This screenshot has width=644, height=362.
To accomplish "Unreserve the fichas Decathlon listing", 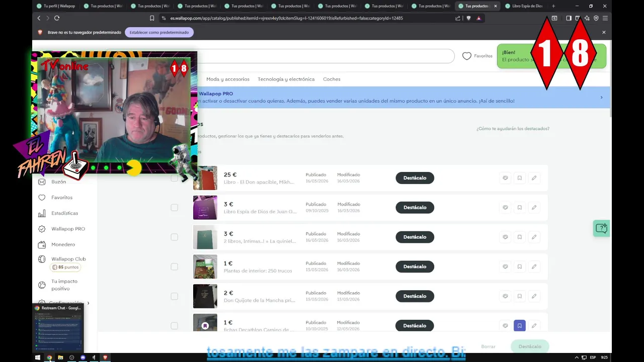I will pos(520,326).
